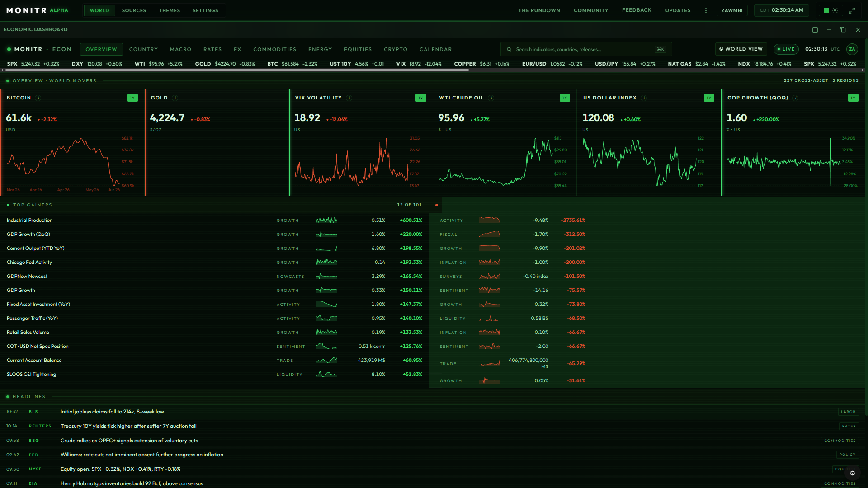Toggle US Dollar Index 1Y range
The image size is (868, 488).
click(x=709, y=98)
